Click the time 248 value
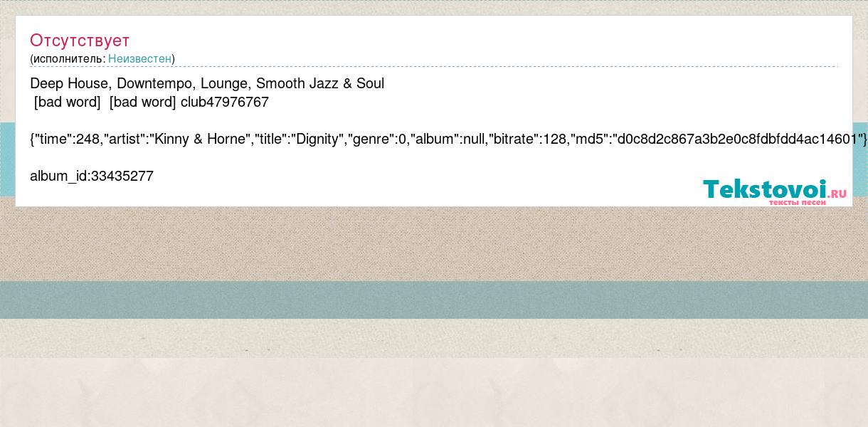 (x=88, y=139)
